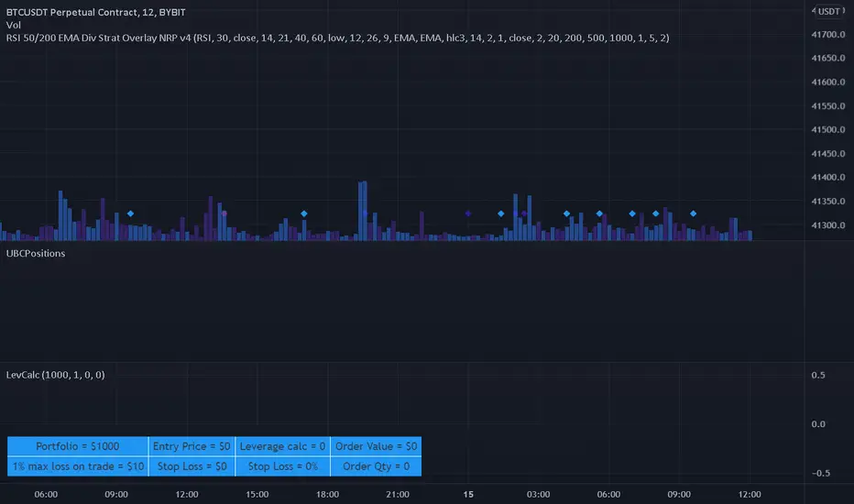Image resolution: width=854 pixels, height=504 pixels.
Task: Click the first blue diamond signal marker
Action: click(130, 214)
